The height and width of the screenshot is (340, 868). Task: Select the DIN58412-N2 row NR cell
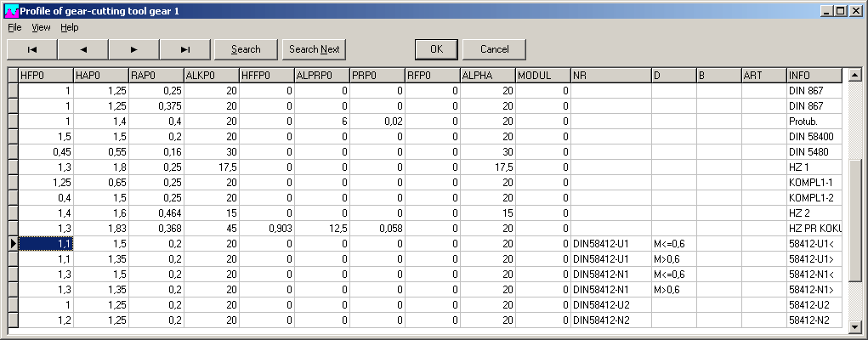(x=610, y=320)
